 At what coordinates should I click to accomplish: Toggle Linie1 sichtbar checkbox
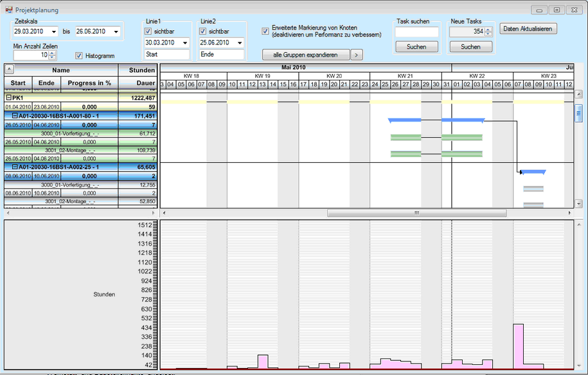pyautogui.click(x=148, y=31)
